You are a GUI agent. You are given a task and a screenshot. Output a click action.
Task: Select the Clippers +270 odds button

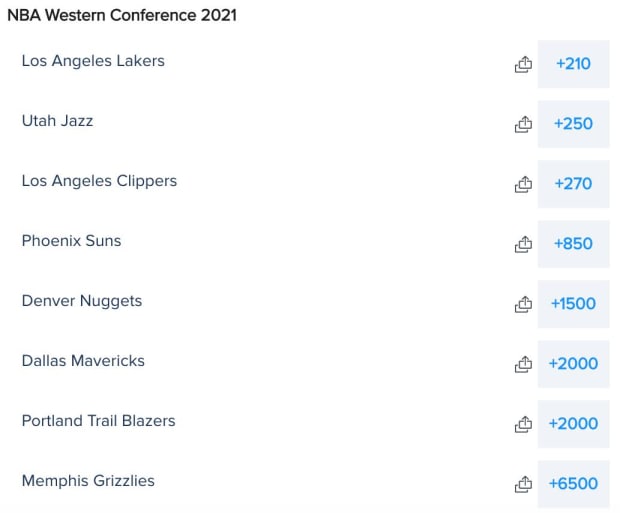tap(573, 184)
